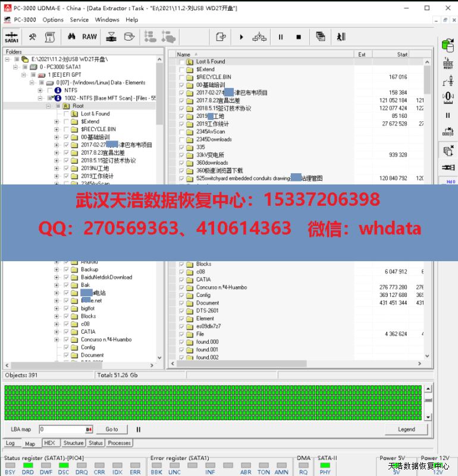The width and height of the screenshot is (458, 476).
Task: Uncheck the 00-基础培训 folder in file list
Action: tap(182, 85)
